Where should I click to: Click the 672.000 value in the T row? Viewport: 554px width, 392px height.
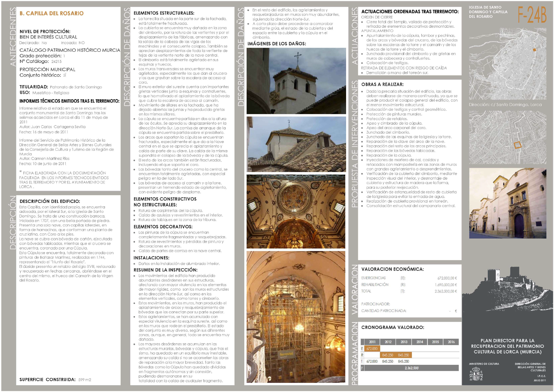(372, 362)
